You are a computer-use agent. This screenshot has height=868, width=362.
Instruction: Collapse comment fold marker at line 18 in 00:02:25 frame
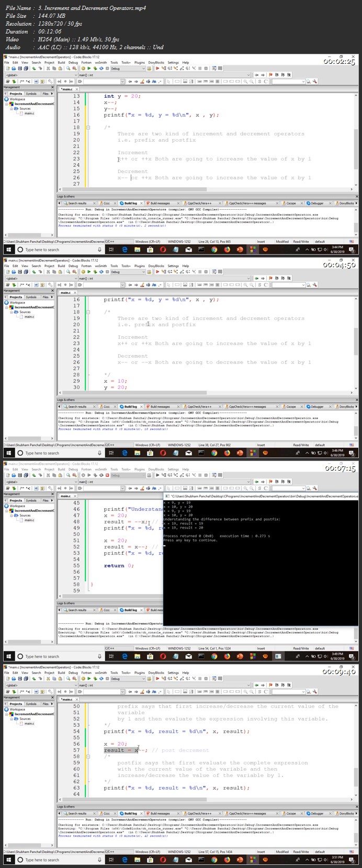[x=88, y=127]
